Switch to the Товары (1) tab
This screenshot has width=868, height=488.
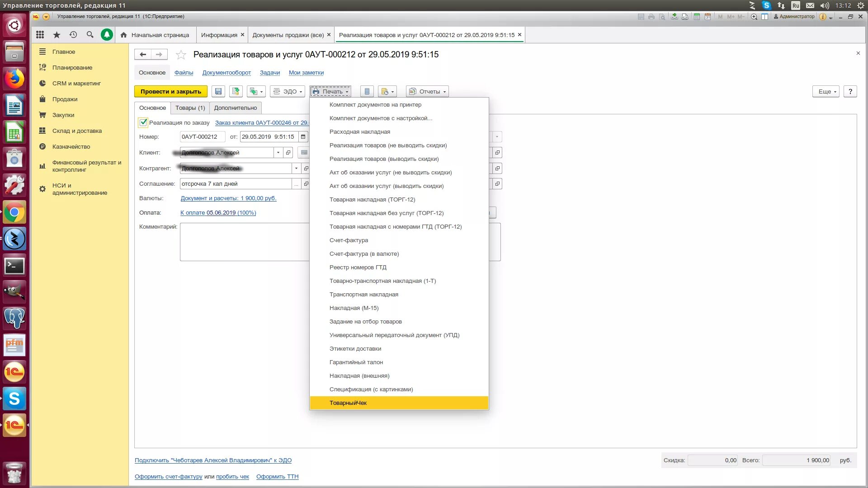point(190,108)
